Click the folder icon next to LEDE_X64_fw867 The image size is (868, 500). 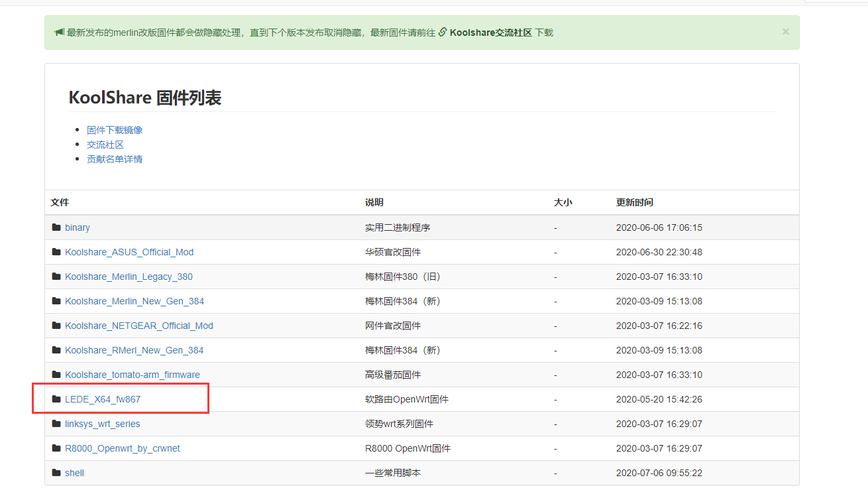point(56,399)
